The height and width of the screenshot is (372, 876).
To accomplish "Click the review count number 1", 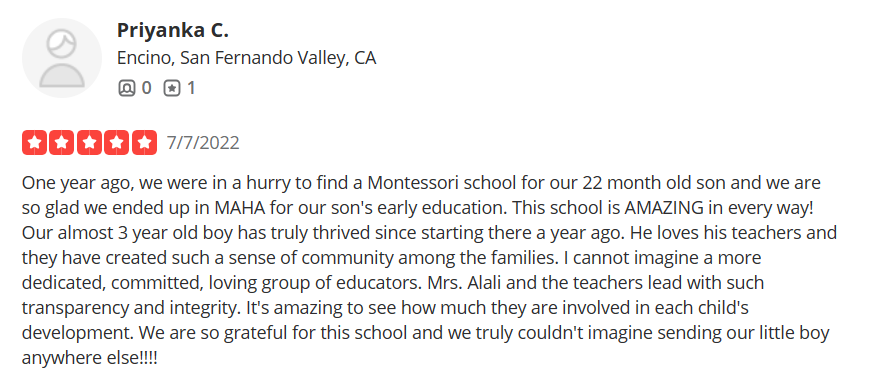I will [191, 88].
